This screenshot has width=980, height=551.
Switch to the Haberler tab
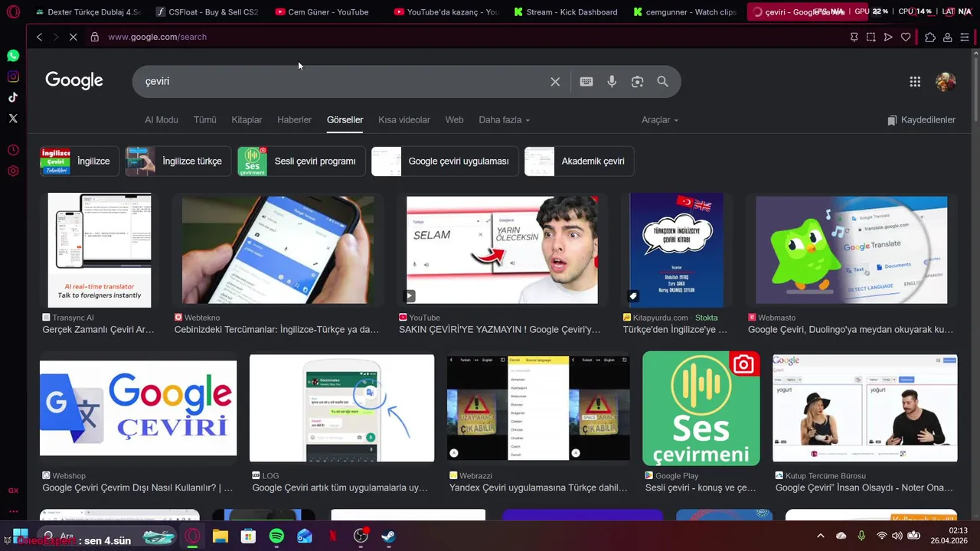294,120
